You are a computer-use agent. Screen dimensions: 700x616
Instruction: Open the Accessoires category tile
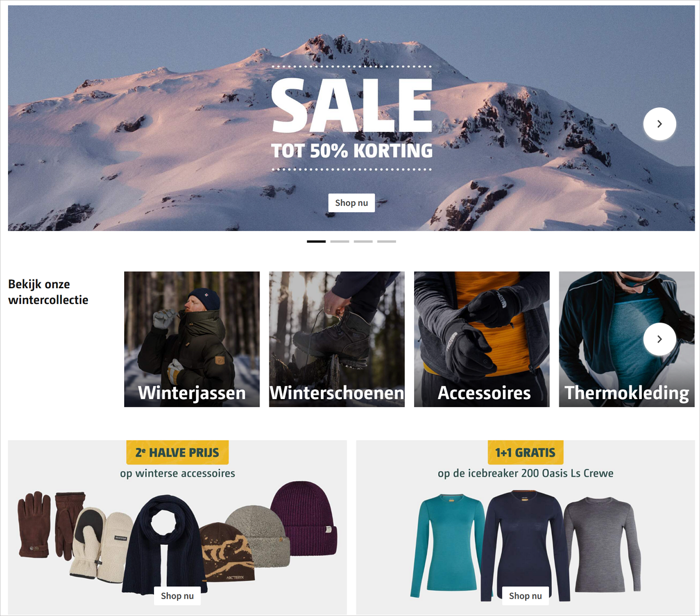click(482, 339)
